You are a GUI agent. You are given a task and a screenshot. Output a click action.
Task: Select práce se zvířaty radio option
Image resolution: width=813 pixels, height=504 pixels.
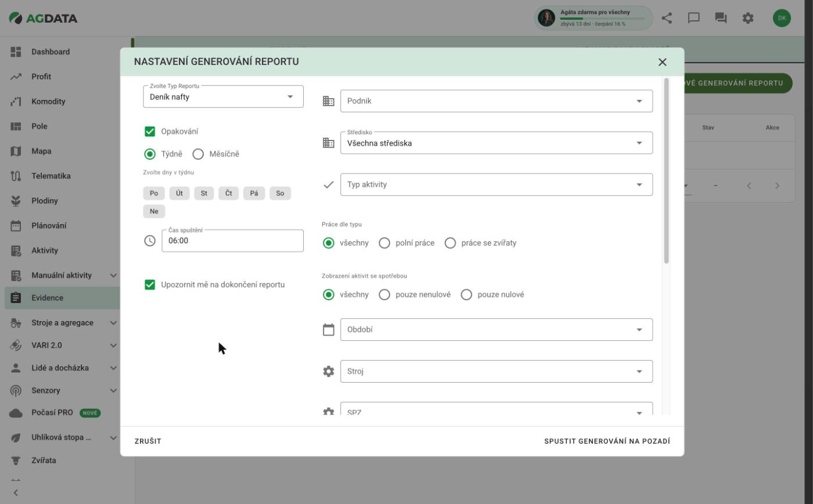450,243
